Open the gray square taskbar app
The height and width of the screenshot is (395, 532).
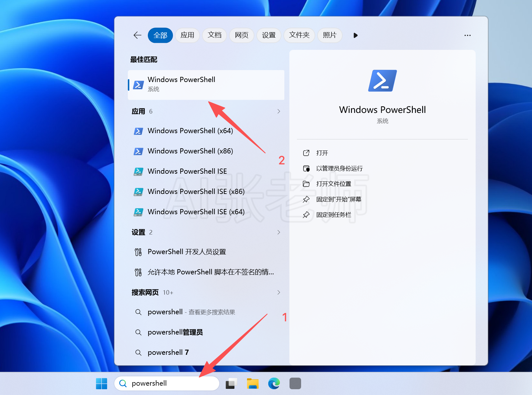click(295, 383)
